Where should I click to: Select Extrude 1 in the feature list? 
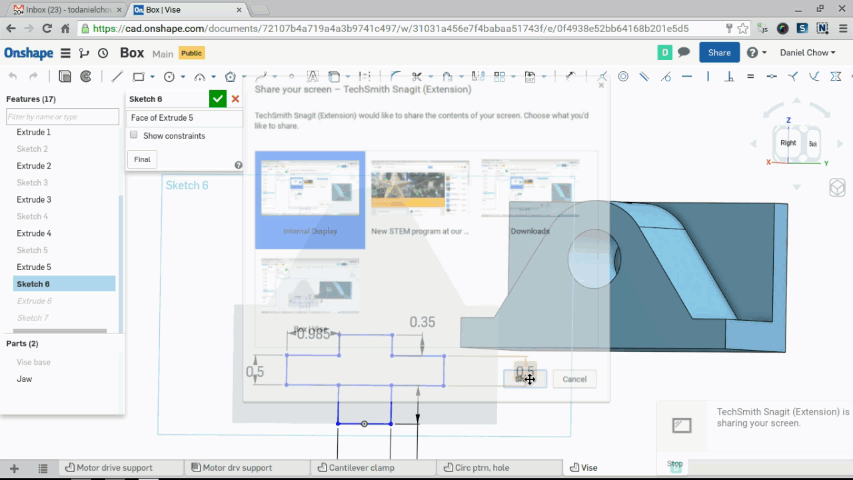point(34,132)
